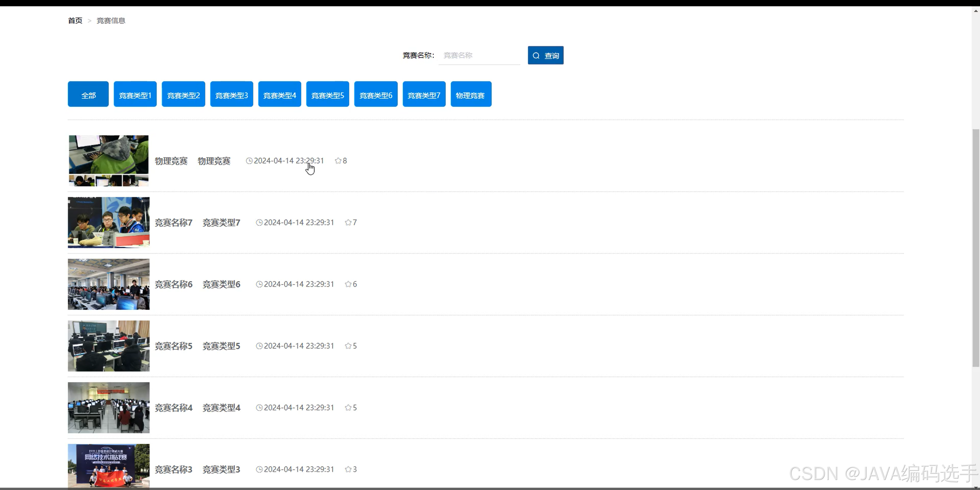
Task: Click the clock icon beside 物理竞赛 date
Action: pyautogui.click(x=249, y=161)
